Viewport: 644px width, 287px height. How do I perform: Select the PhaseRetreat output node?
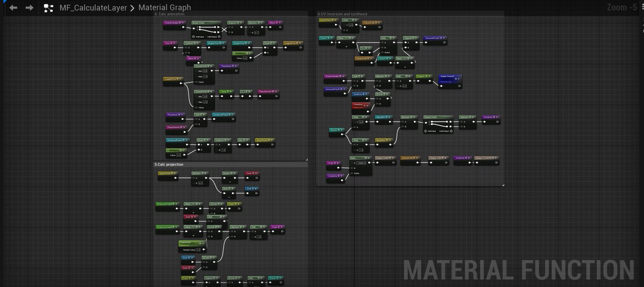tap(268, 94)
